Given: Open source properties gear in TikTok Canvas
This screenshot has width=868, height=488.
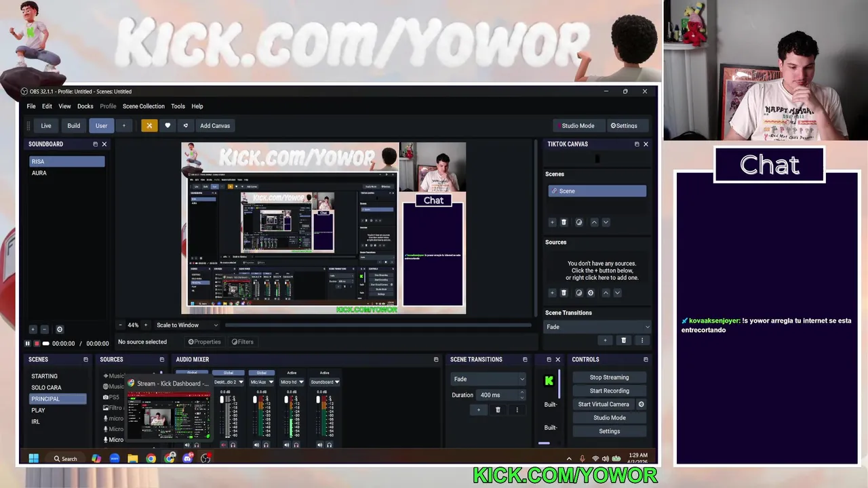Looking at the screenshot, I should (591, 293).
